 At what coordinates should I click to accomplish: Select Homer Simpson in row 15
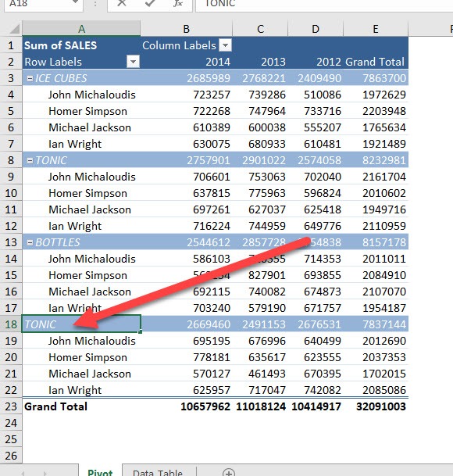81,275
